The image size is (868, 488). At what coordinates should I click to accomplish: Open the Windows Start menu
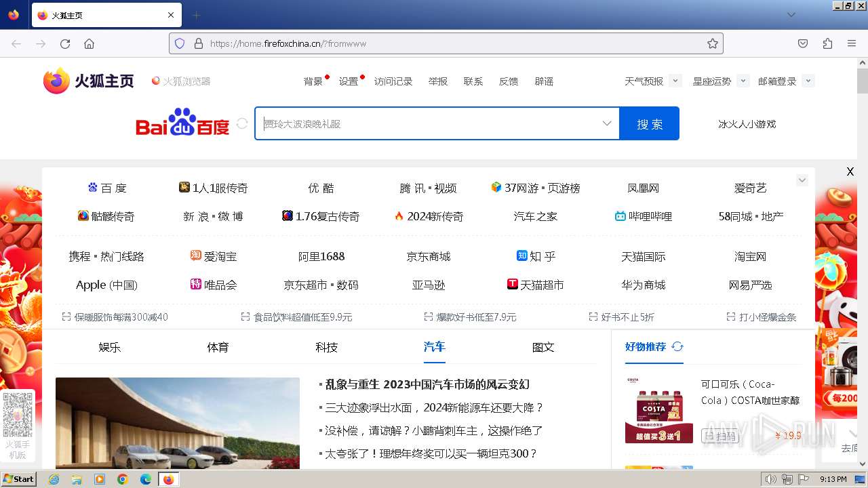19,479
